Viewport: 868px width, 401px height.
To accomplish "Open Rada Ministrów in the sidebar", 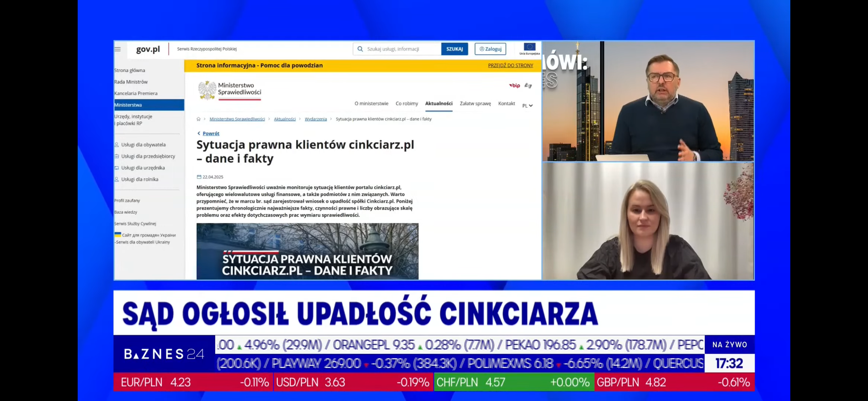I will coord(131,82).
